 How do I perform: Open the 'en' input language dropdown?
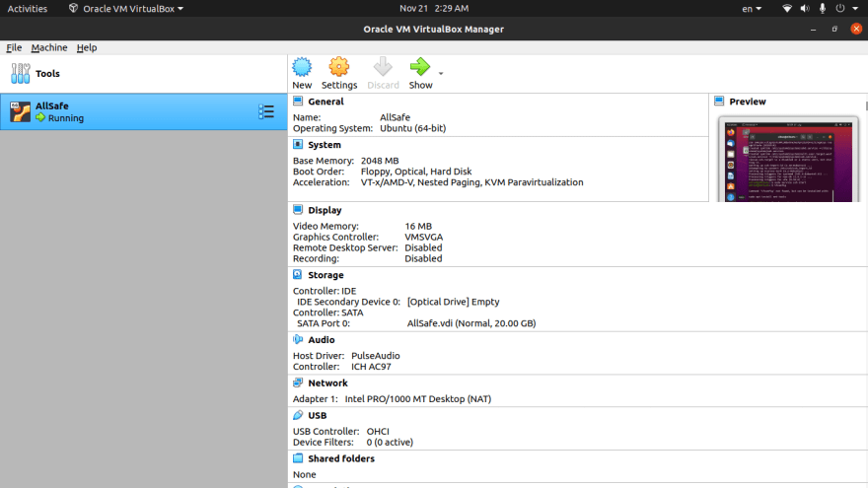(752, 8)
